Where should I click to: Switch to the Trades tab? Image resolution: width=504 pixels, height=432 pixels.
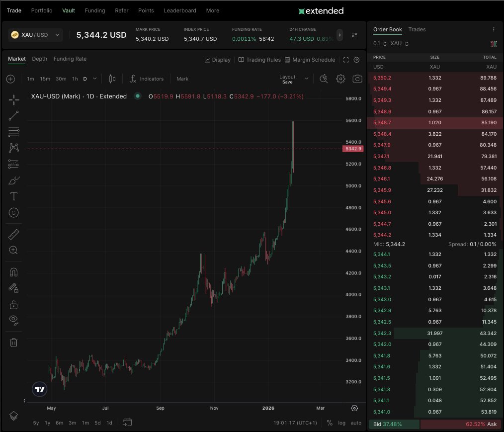coord(417,29)
